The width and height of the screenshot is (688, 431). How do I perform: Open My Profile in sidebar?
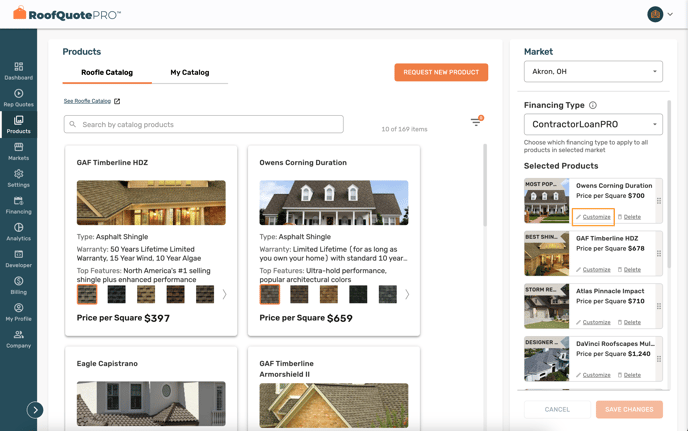tap(18, 312)
